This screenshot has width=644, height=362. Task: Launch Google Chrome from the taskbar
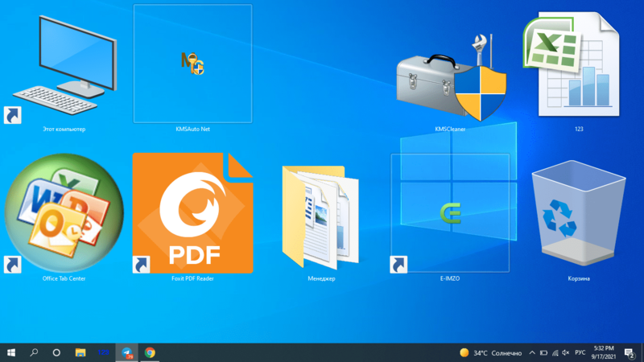tap(150, 352)
